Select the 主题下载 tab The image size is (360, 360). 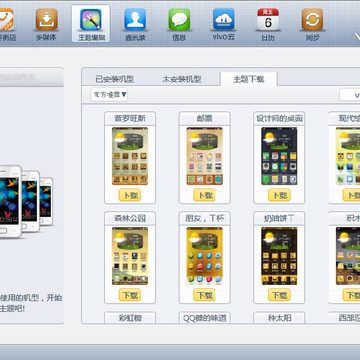[249, 79]
